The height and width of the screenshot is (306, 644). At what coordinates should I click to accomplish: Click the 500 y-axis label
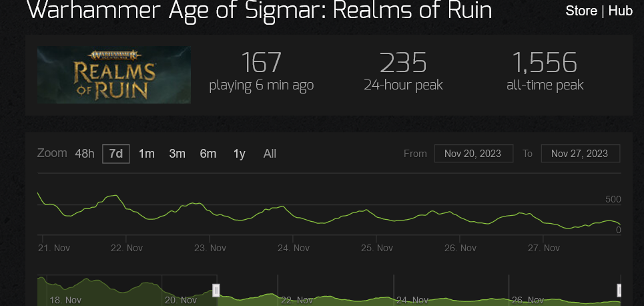(613, 200)
